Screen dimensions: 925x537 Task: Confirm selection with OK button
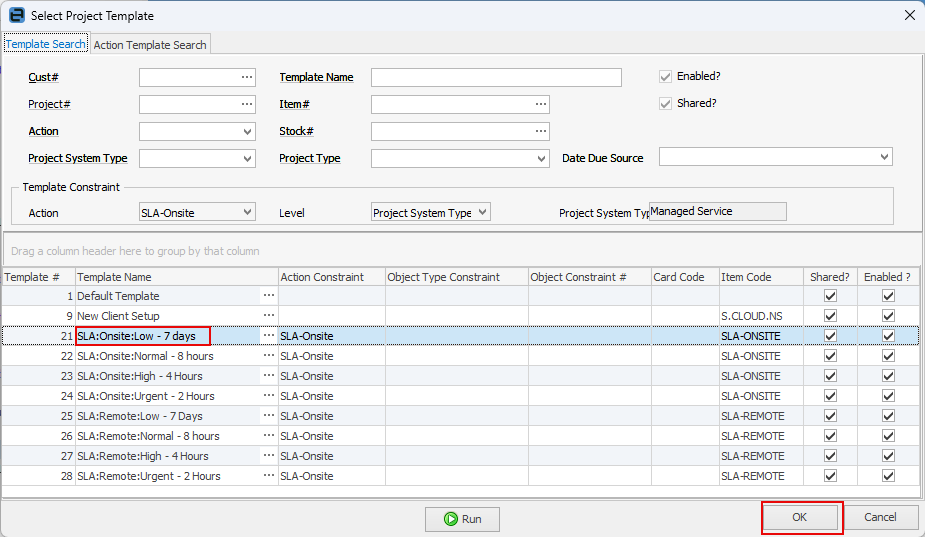(800, 517)
